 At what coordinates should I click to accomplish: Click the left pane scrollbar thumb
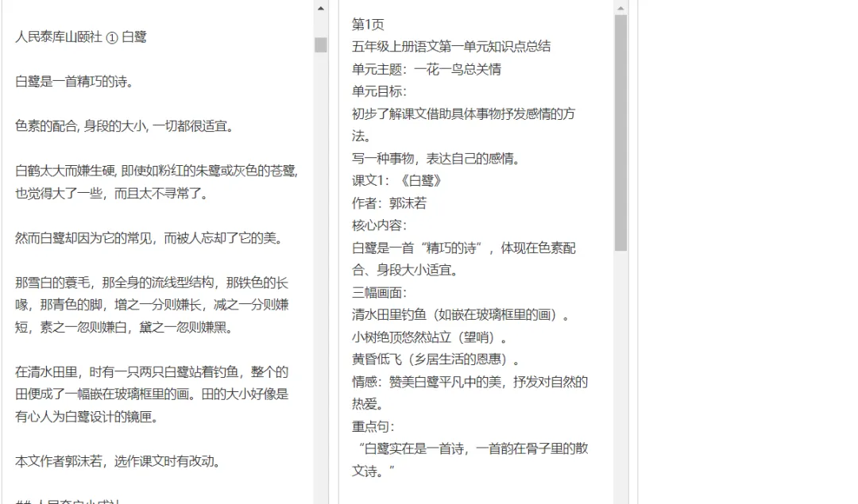point(321,44)
